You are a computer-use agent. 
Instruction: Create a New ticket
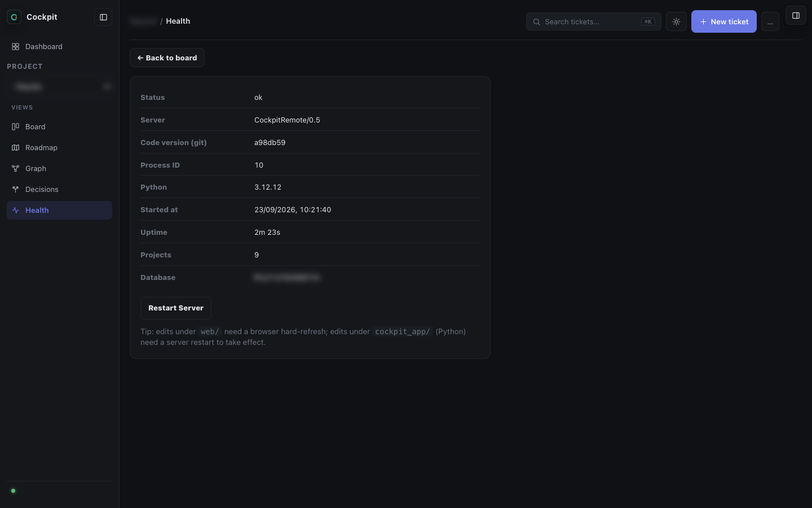click(x=723, y=21)
